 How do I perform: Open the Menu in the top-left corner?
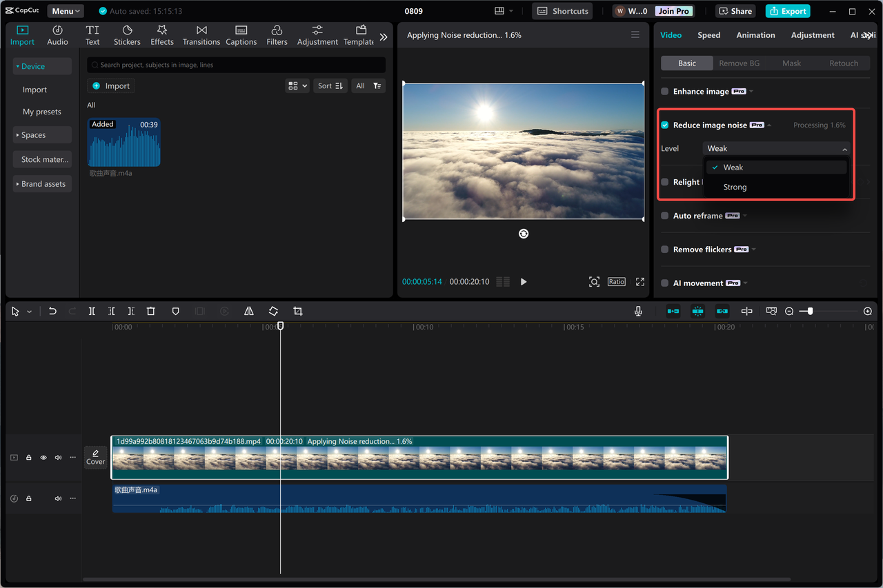click(64, 10)
